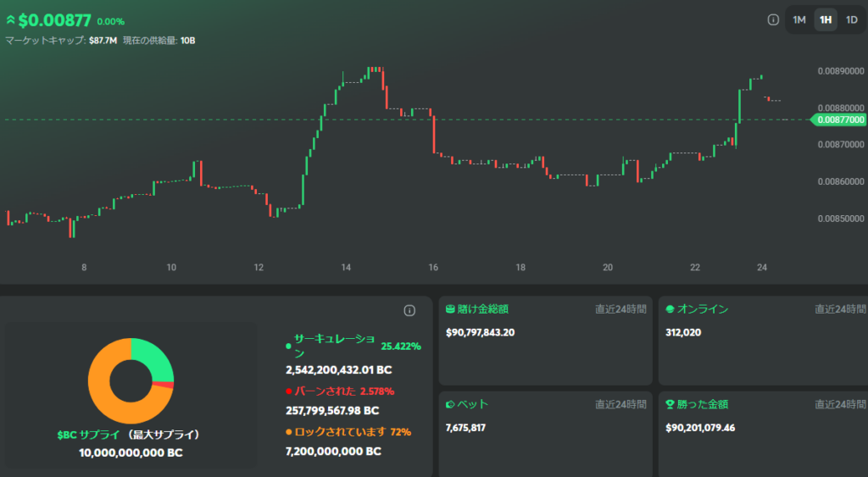Click the red バーンされた legend dot

click(x=288, y=391)
